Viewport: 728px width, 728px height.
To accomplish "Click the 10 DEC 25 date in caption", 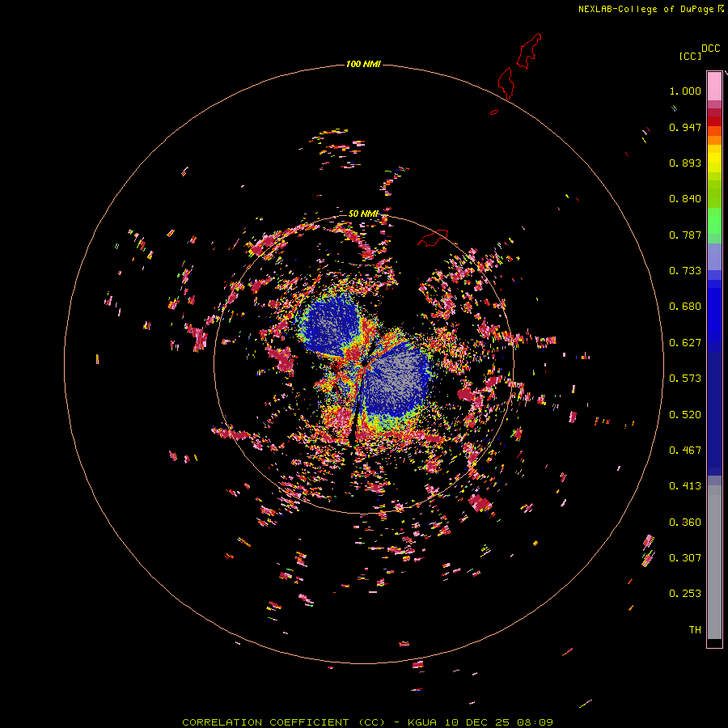I will click(476, 722).
